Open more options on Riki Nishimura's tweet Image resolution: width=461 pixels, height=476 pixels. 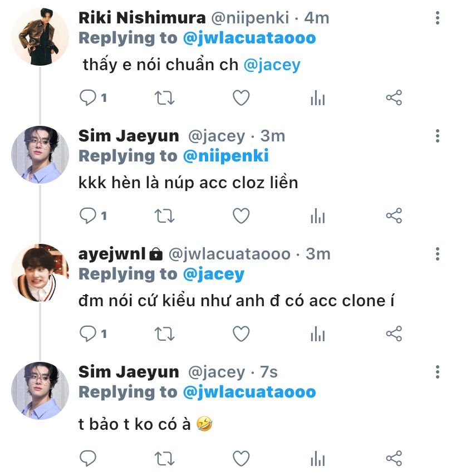click(x=438, y=18)
